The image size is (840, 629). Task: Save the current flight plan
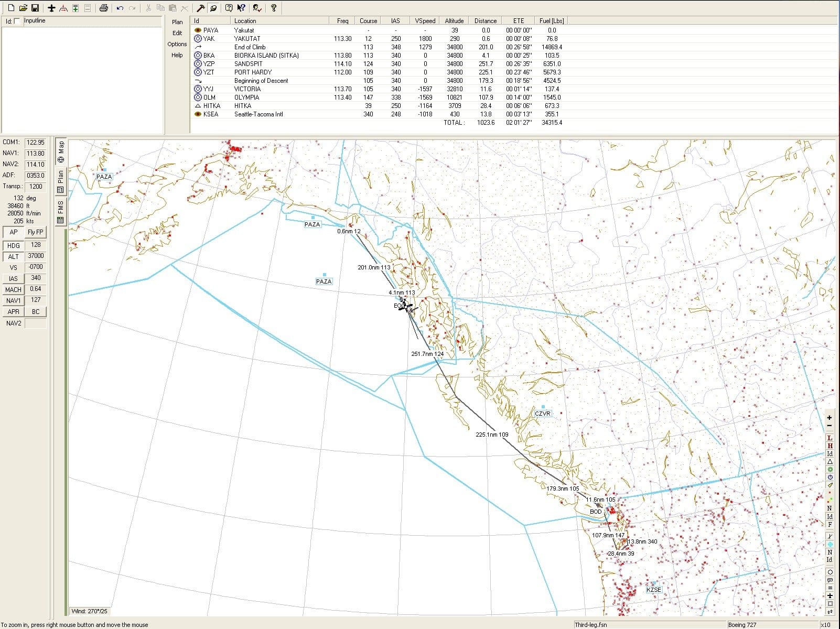pos(35,7)
